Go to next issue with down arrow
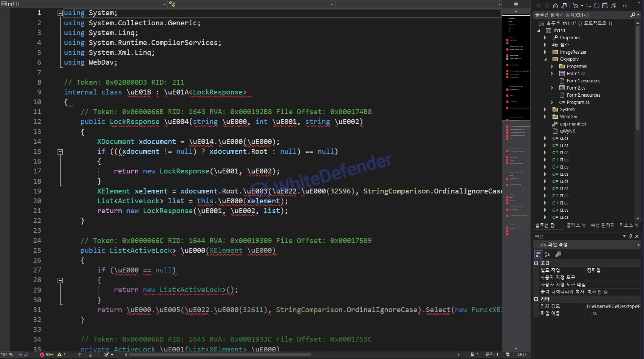644x359 pixels. [91, 354]
